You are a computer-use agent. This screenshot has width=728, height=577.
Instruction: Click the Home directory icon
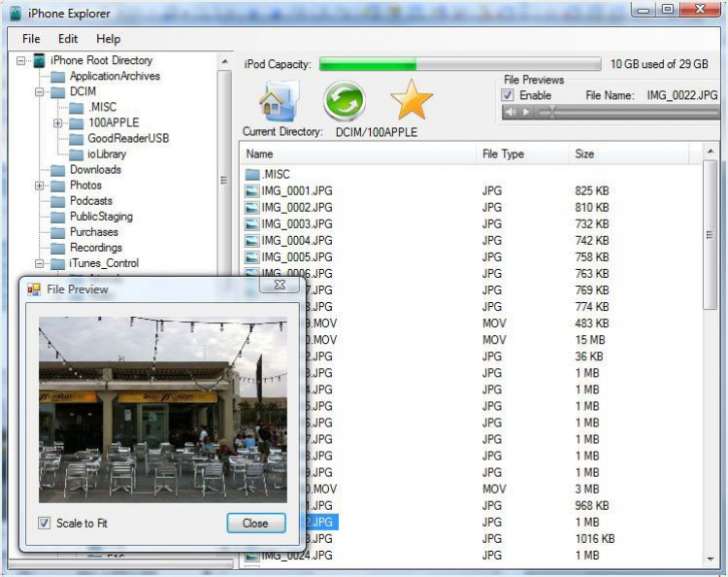(279, 100)
